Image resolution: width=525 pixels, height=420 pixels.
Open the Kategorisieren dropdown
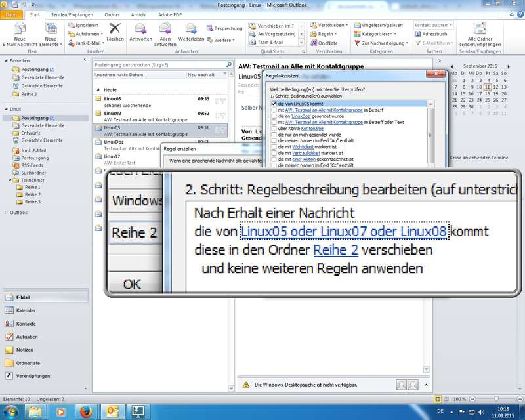375,34
